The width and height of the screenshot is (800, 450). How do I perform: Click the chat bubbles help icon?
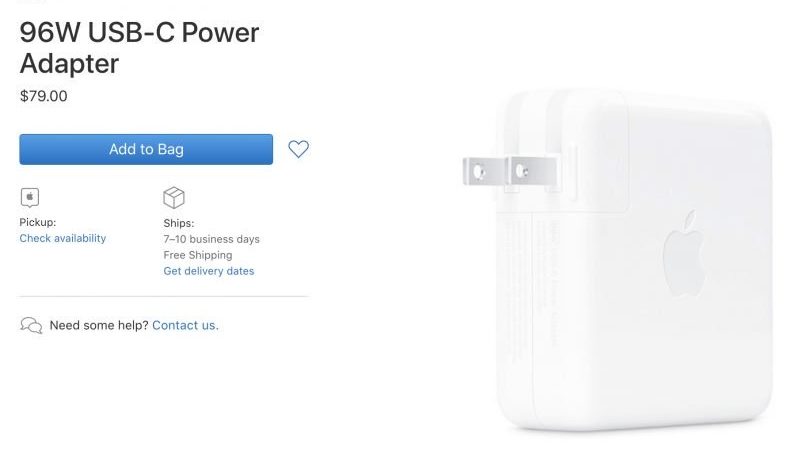[31, 325]
